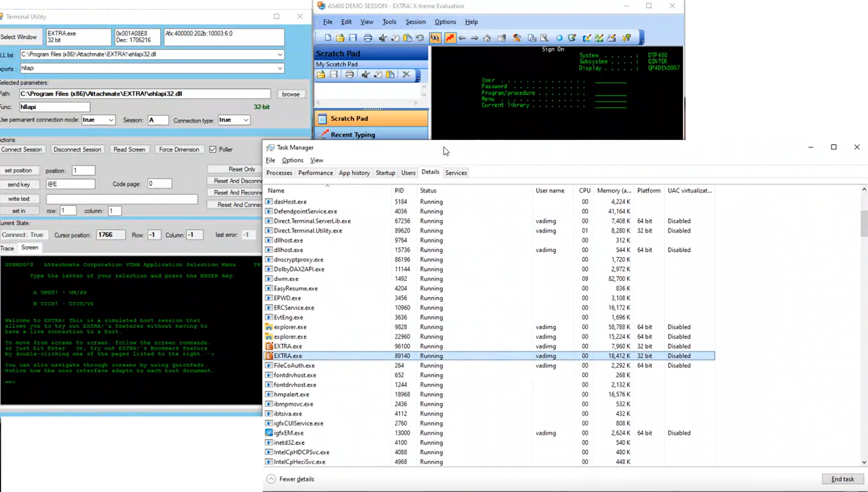Viewport: 868px width, 492px height.
Task: Click the Fewer details collapse arrow icon
Action: 271,479
